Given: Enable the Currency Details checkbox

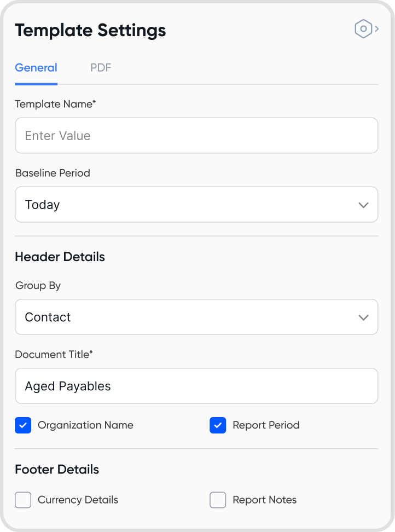Looking at the screenshot, I should (x=23, y=500).
